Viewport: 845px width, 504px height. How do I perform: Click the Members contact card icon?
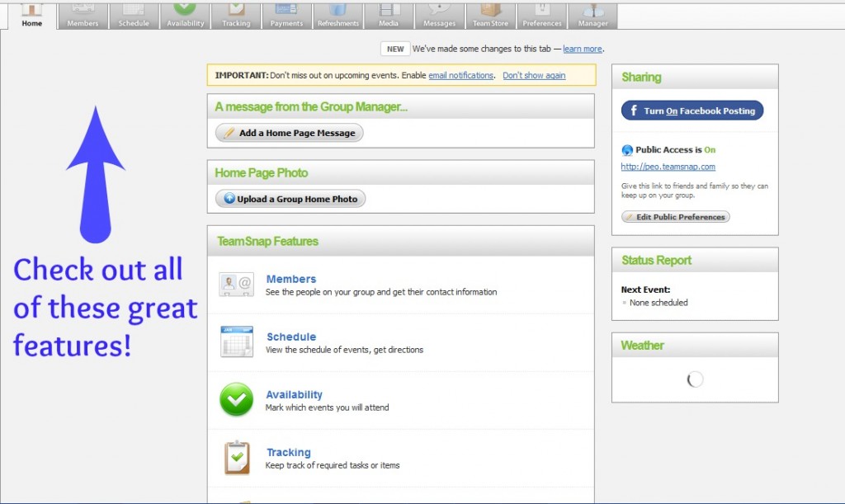(x=236, y=285)
